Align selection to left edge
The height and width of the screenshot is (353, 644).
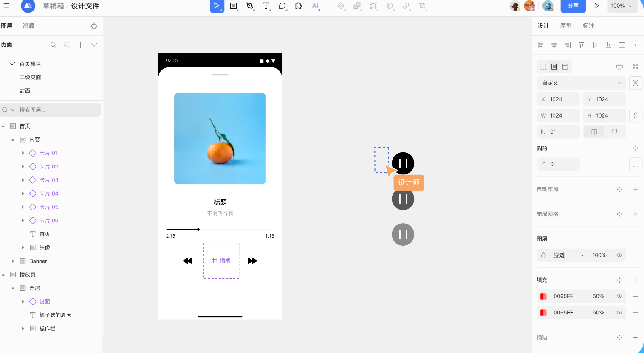[541, 45]
